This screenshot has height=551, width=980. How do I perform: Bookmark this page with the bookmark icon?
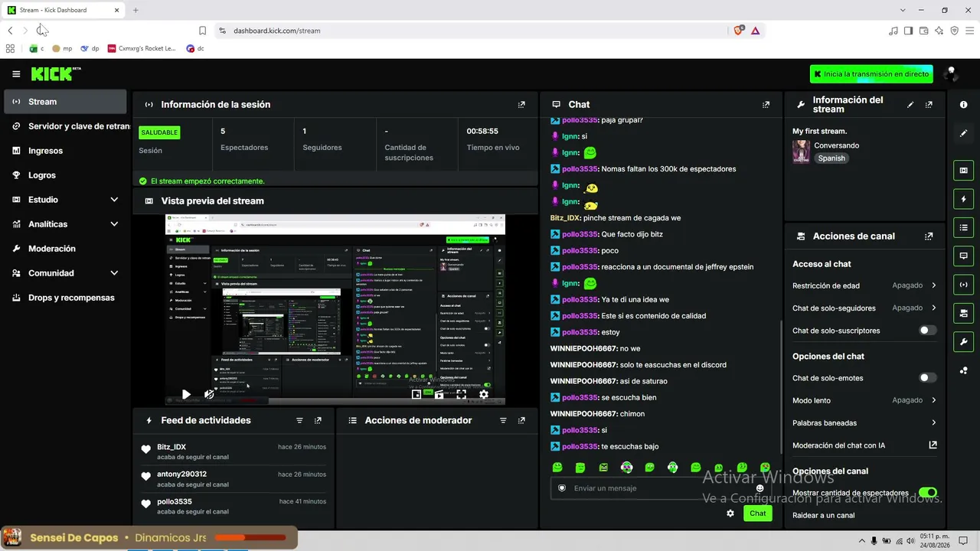coord(202,31)
